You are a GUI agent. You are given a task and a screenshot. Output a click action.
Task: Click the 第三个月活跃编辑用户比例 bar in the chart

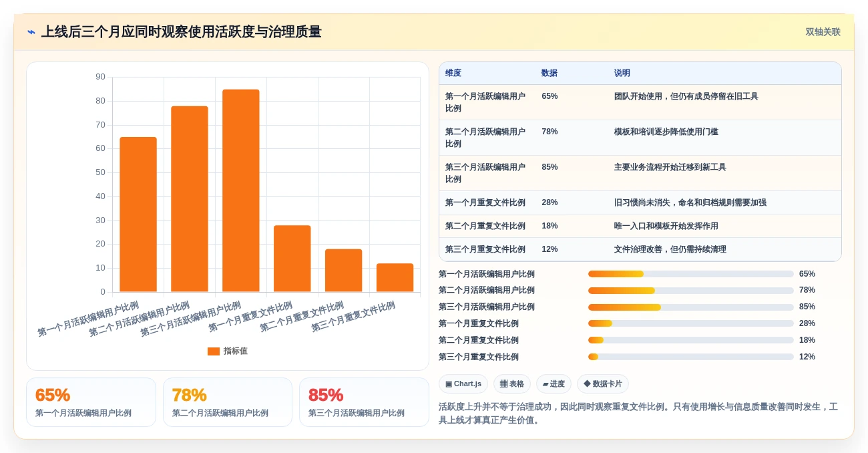(x=241, y=190)
